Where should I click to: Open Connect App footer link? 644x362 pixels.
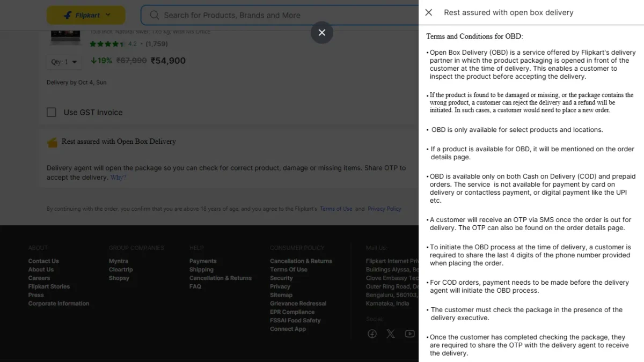tap(288, 329)
